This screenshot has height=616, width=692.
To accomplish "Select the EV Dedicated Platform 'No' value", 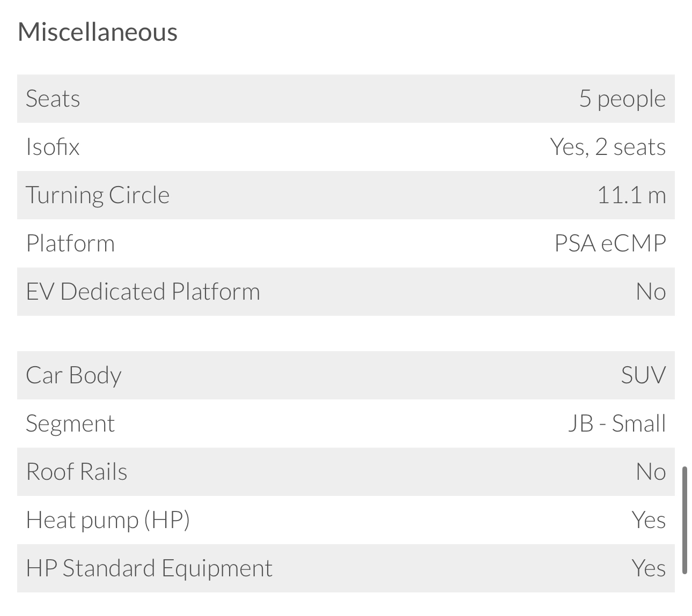I will pos(650,292).
